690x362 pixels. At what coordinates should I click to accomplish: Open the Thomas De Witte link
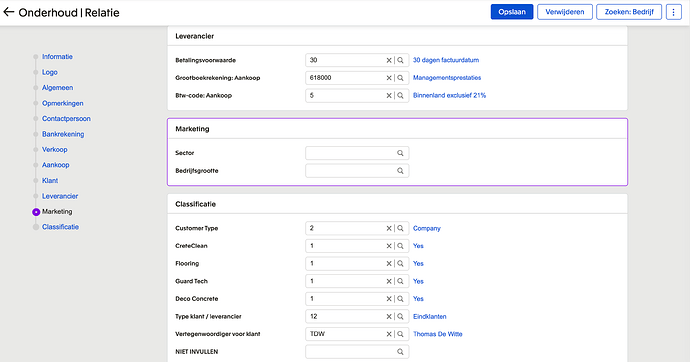tap(437, 334)
